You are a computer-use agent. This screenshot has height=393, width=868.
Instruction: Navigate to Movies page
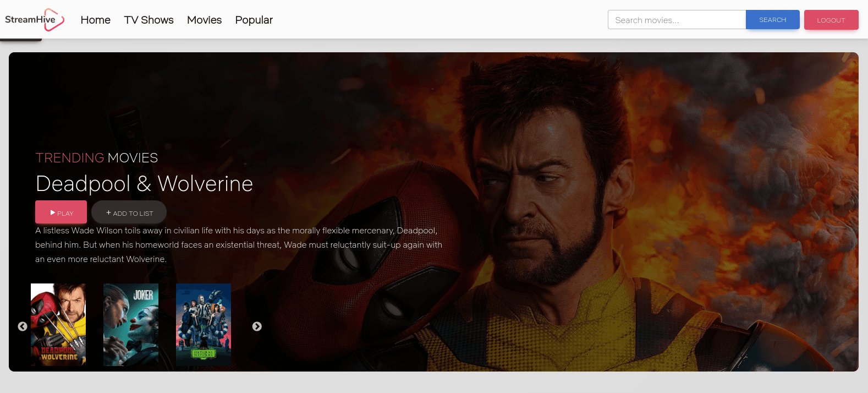[x=204, y=20]
